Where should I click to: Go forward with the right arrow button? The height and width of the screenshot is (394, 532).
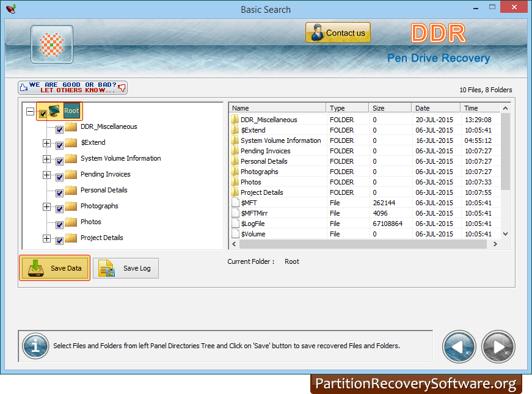pos(498,346)
